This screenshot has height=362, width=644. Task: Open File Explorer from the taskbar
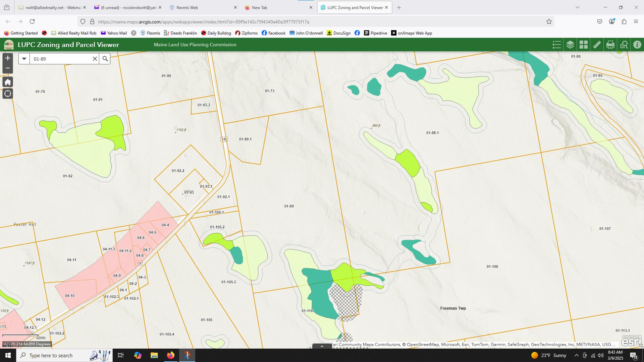point(154,355)
